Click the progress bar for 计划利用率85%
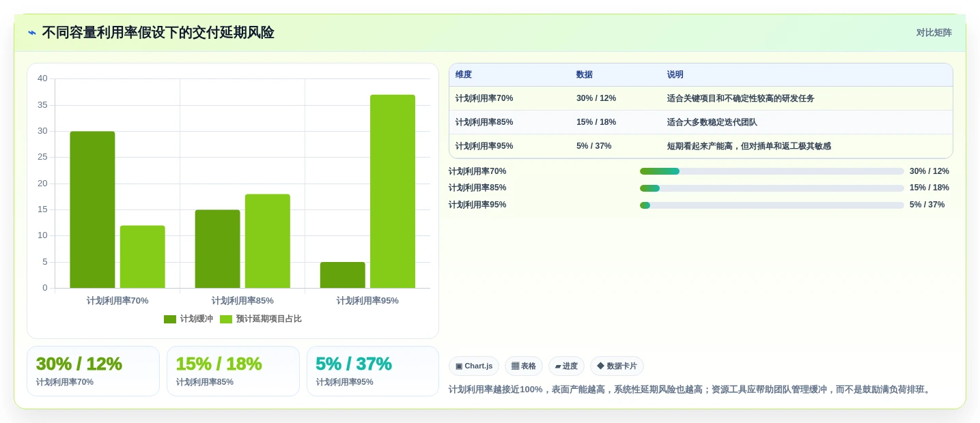The height and width of the screenshot is (423, 980). [x=772, y=188]
